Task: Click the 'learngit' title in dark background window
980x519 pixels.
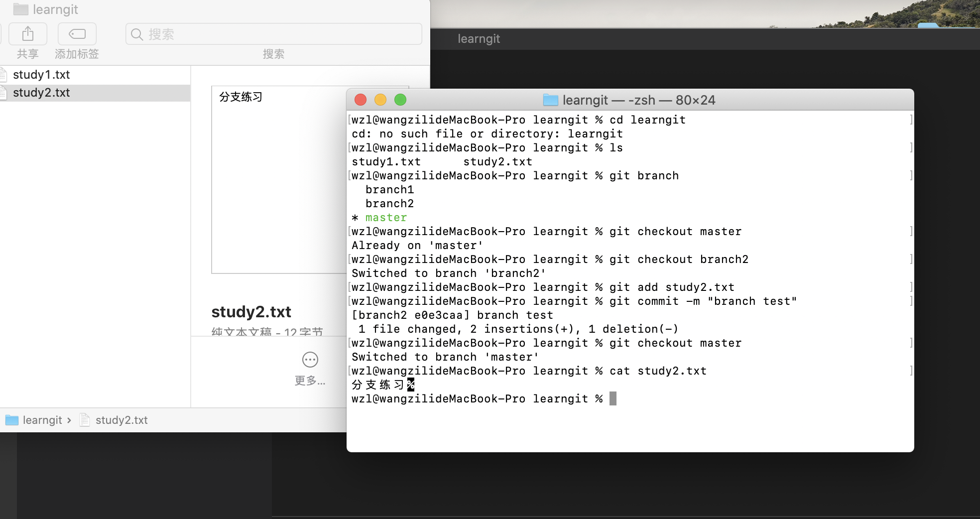Action: 479,39
